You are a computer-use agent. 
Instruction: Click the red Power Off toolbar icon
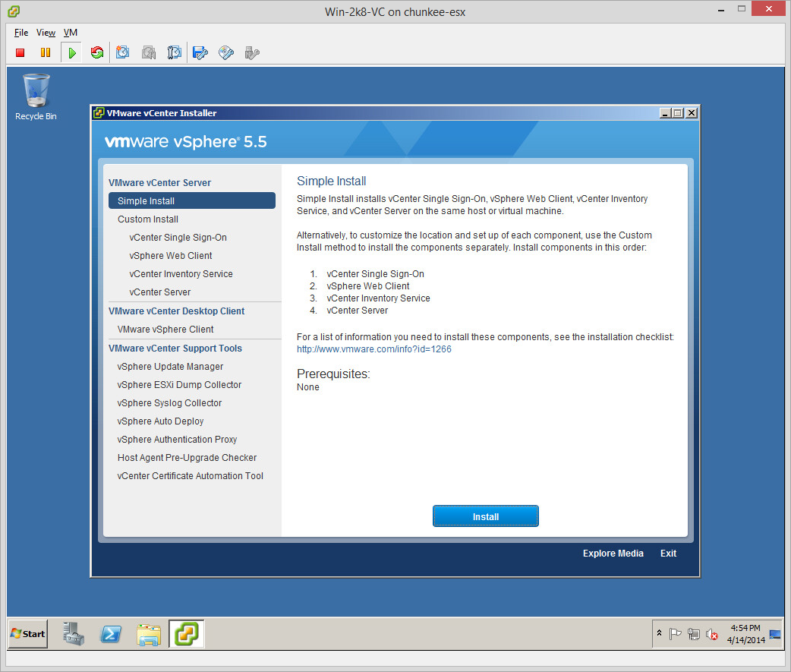(20, 52)
